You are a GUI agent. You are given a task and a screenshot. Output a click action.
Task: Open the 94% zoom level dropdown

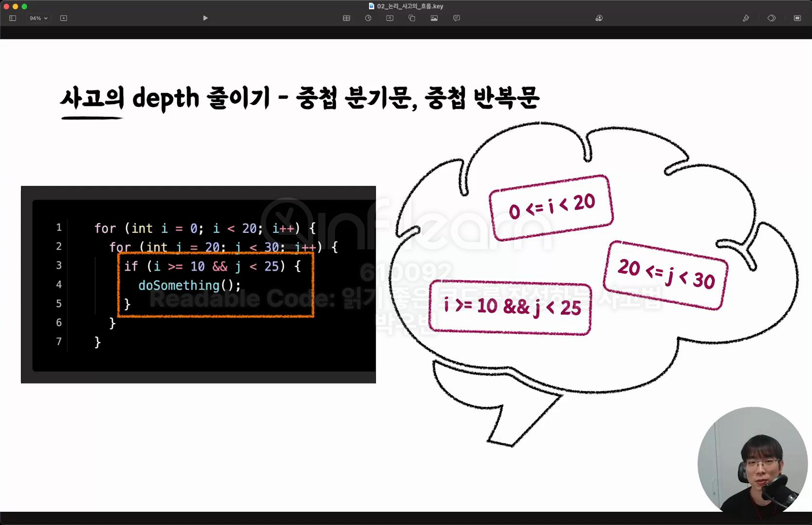(38, 18)
